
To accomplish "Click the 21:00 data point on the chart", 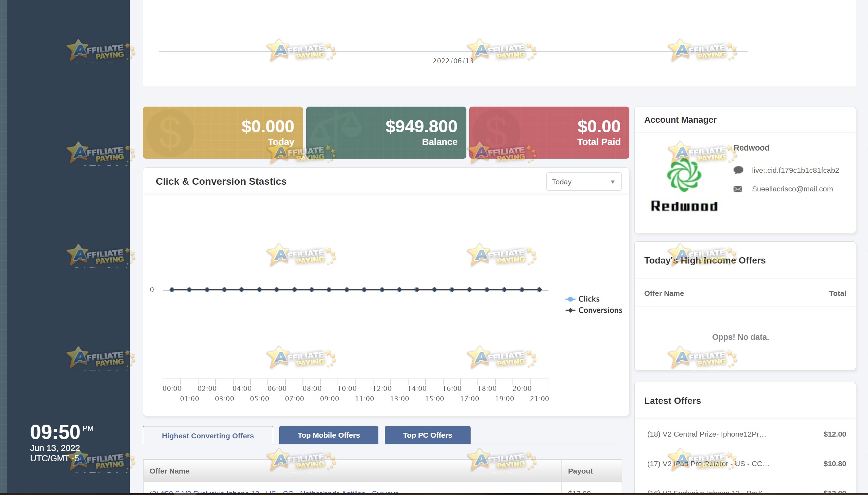I will (x=539, y=290).
